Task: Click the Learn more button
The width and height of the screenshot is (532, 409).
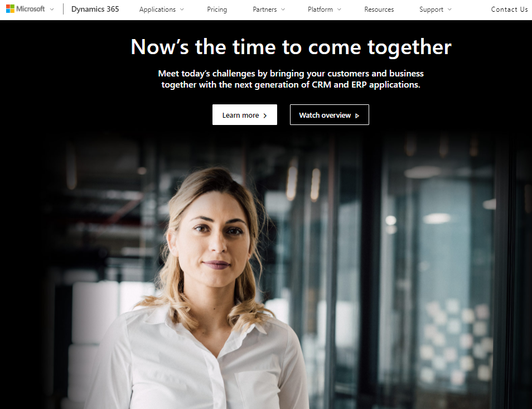Action: pyautogui.click(x=245, y=115)
